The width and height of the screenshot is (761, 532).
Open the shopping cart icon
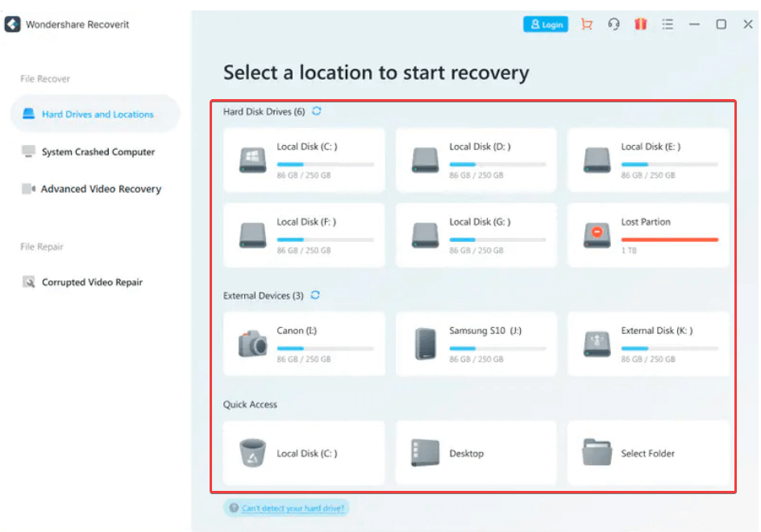point(587,24)
